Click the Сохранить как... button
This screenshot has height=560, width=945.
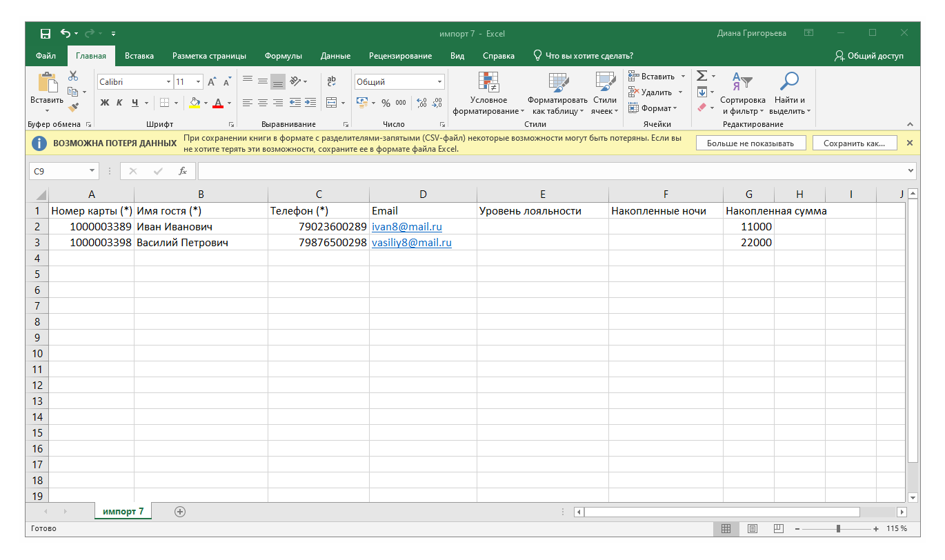point(855,143)
